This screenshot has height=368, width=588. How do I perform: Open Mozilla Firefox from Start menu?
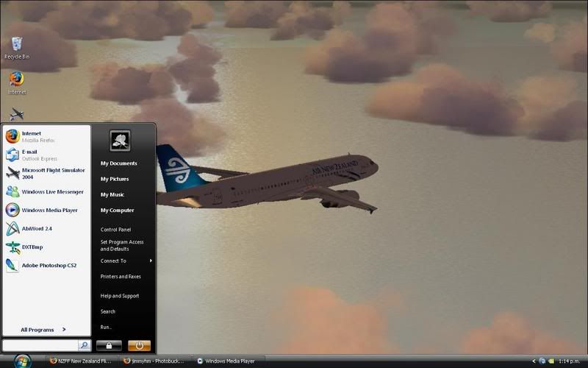[x=31, y=136]
